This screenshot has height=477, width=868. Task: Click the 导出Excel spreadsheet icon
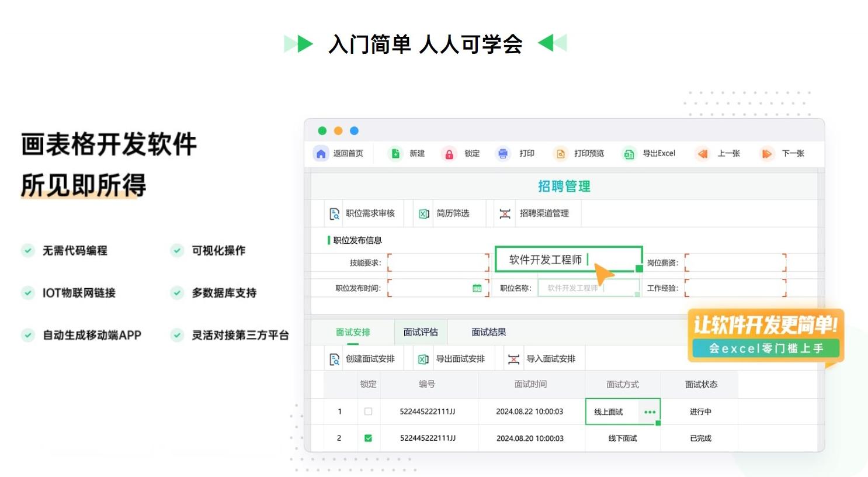point(629,153)
